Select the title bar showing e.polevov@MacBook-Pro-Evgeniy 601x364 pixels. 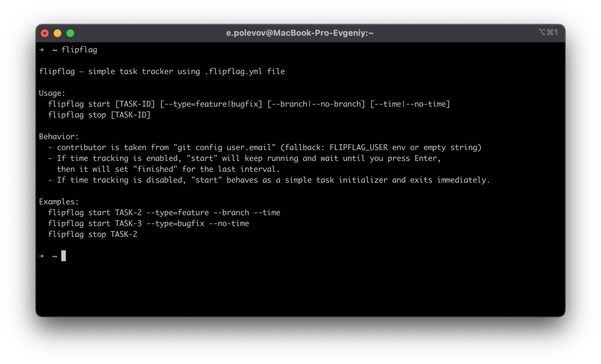[x=300, y=33]
